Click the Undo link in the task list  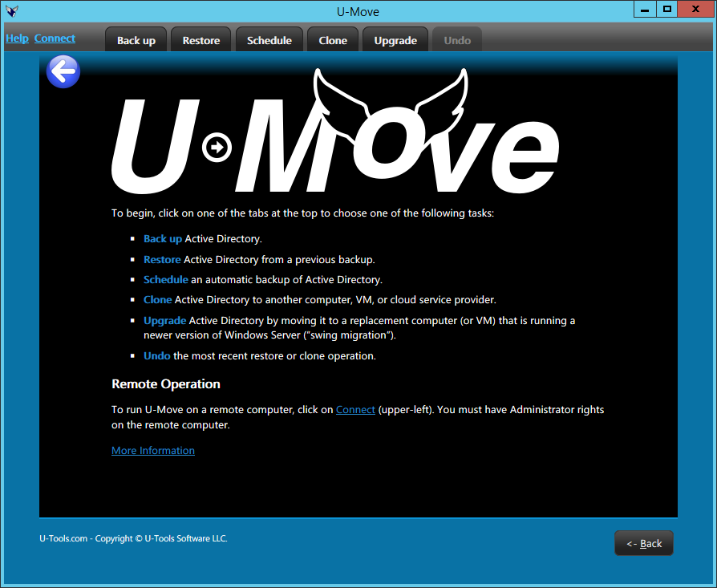(x=157, y=355)
